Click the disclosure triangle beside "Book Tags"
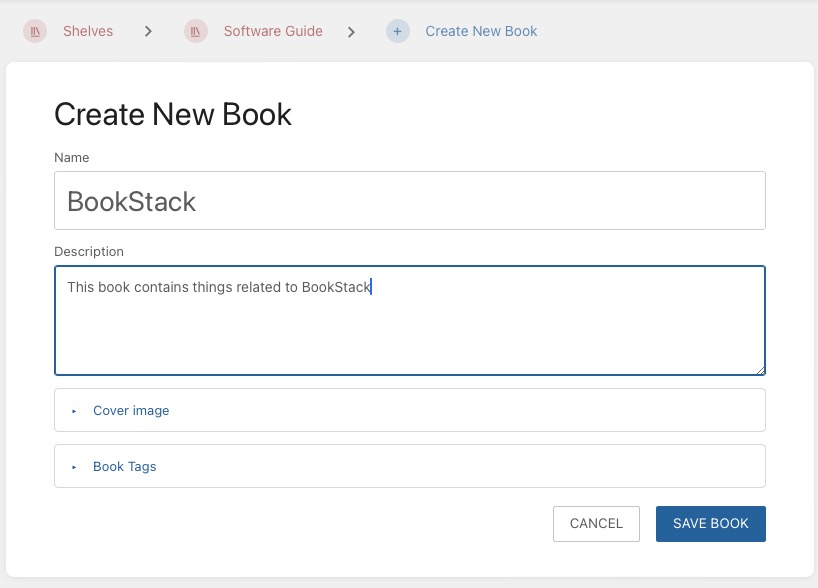 (x=74, y=466)
